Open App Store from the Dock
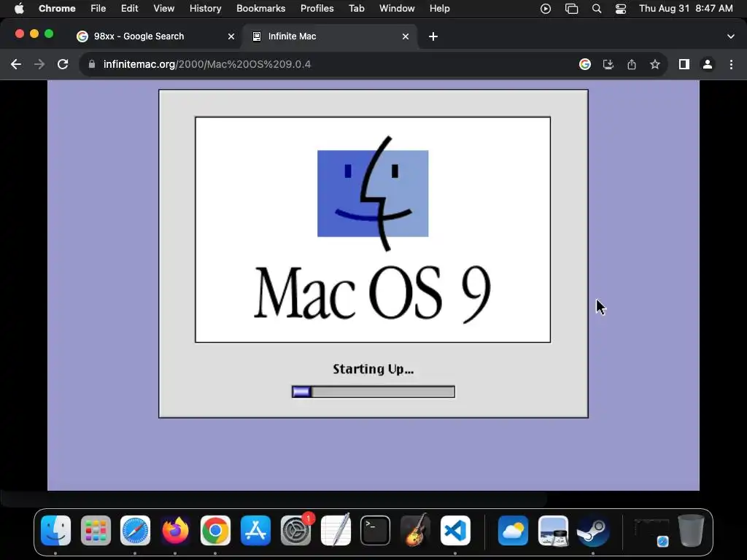Image resolution: width=747 pixels, height=560 pixels. pyautogui.click(x=255, y=531)
